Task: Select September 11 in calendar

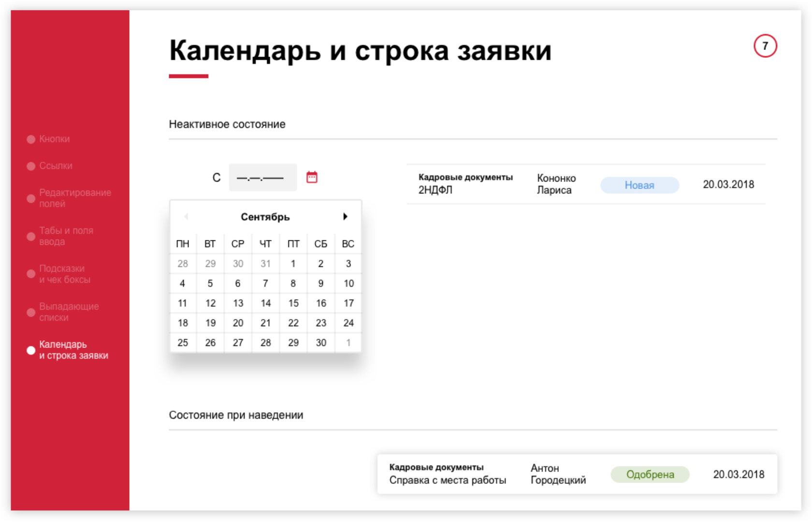Action: tap(182, 303)
